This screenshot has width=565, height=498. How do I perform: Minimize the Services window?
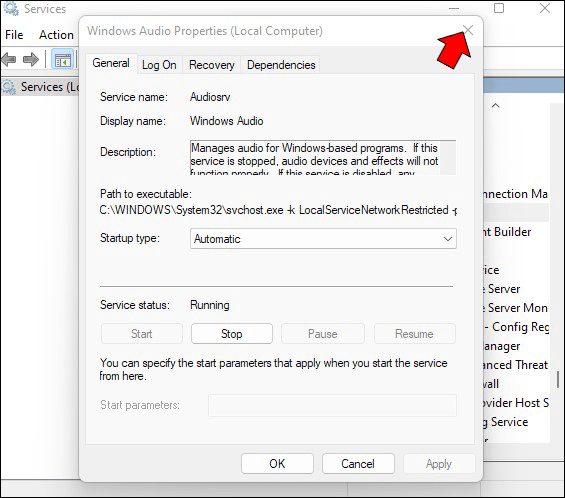[454, 8]
